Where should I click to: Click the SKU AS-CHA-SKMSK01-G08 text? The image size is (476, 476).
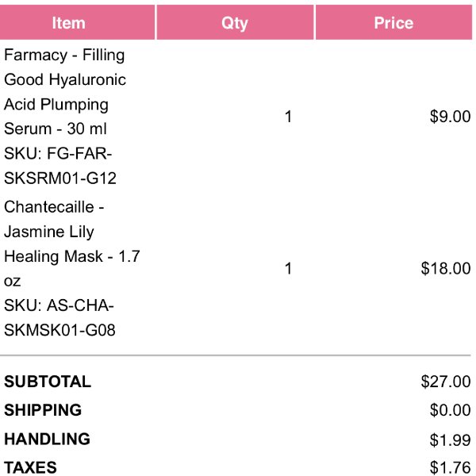(x=59, y=317)
